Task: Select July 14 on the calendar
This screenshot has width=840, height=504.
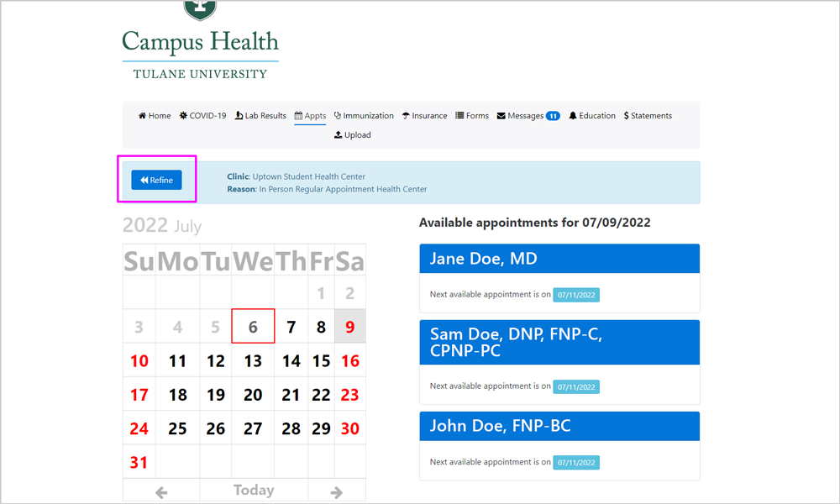Action: point(291,360)
